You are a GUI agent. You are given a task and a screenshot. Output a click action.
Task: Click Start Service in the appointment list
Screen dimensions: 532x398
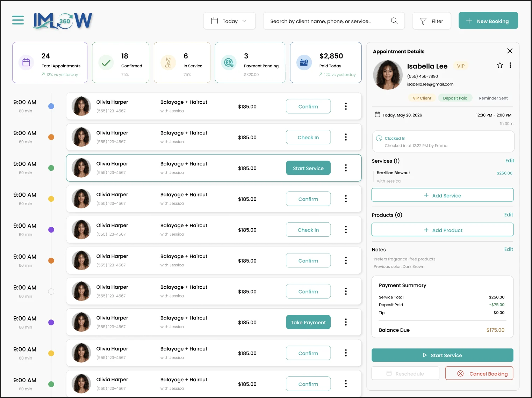tap(308, 168)
